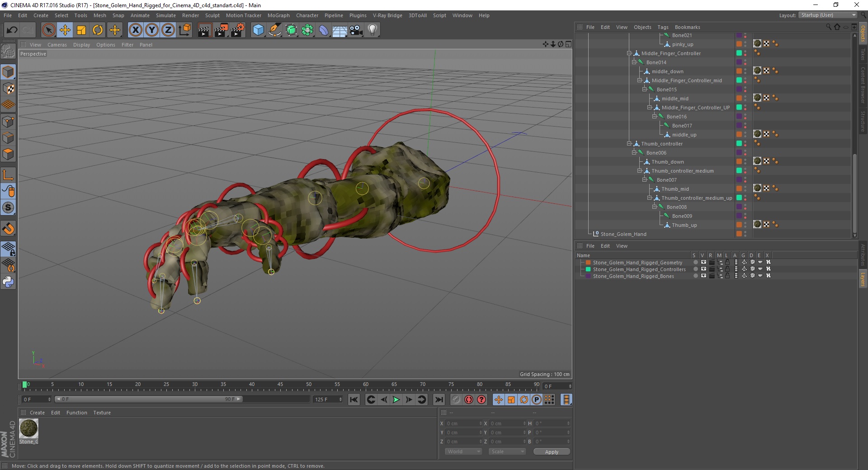The image size is (868, 470).
Task: Open the Layout Startup dropdown
Action: coord(828,15)
